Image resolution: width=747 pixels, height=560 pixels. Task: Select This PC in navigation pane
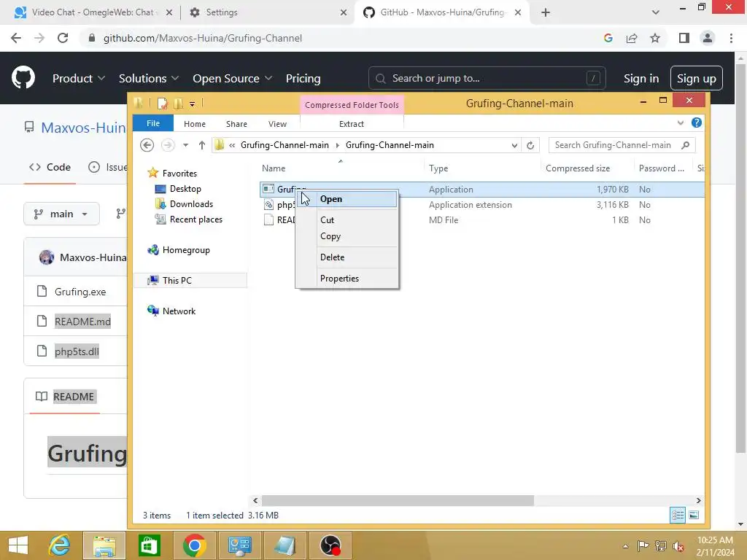click(x=190, y=281)
